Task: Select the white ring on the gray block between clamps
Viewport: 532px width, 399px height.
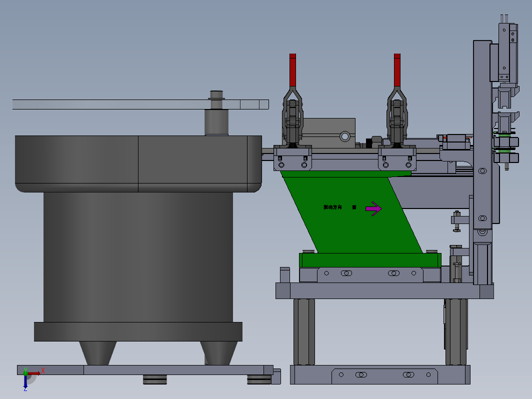Action: pos(345,136)
